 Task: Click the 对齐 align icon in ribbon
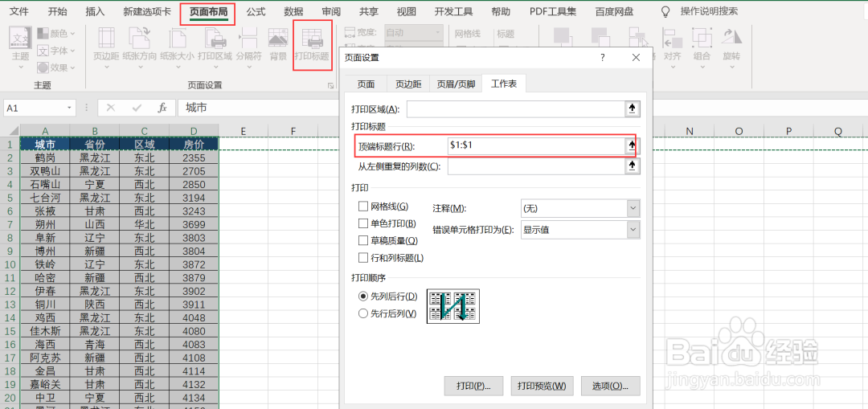click(x=672, y=39)
